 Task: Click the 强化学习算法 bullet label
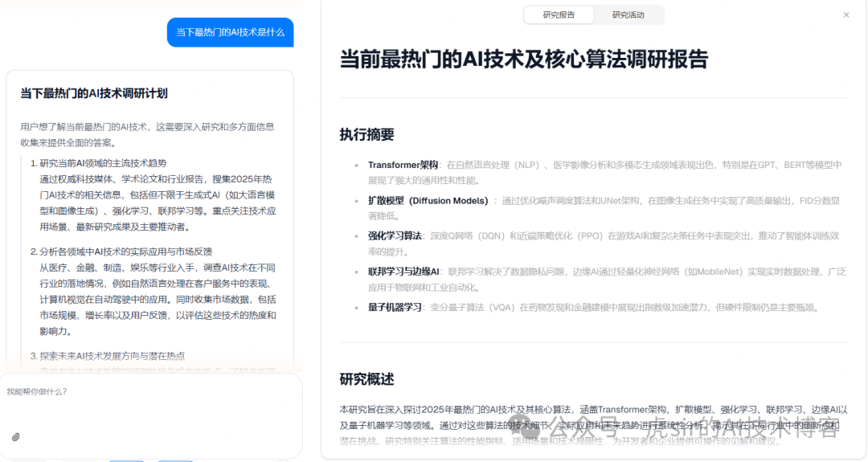[x=395, y=235]
